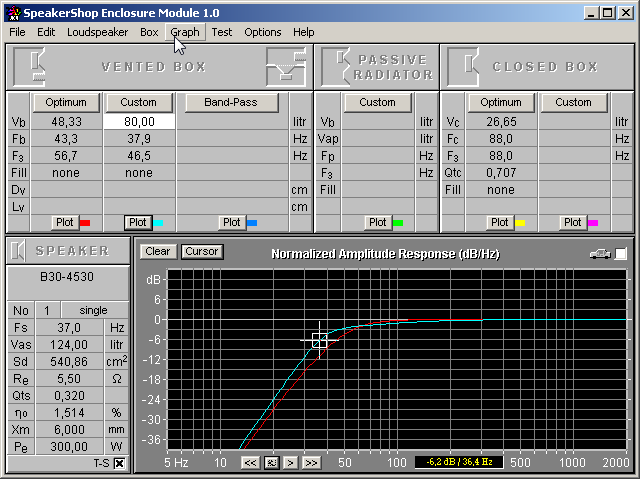Screen dimensions: 640x479
Task: Click the closed box enclosure icon
Action: [465, 67]
